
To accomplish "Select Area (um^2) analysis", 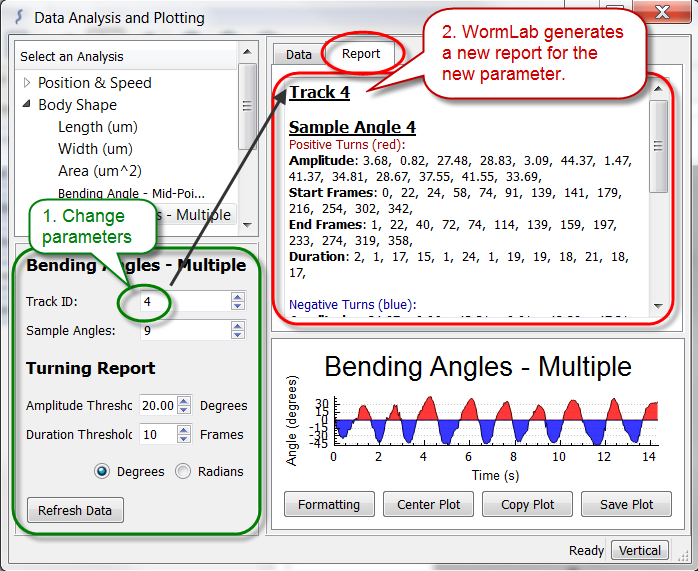I will [100, 170].
